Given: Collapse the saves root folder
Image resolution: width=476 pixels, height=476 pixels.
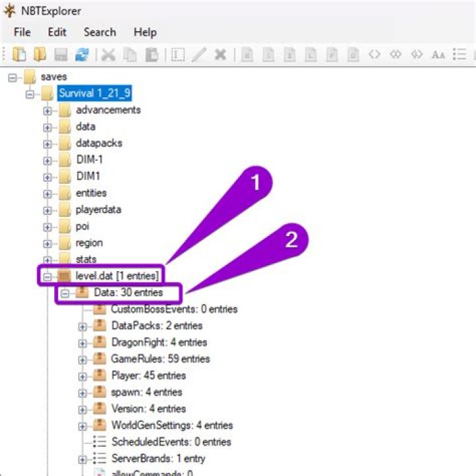Looking at the screenshot, I should coord(12,78).
